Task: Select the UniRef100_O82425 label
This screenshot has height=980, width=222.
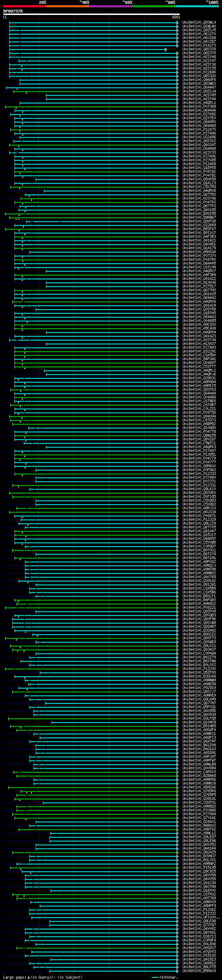Action: pos(199,852)
